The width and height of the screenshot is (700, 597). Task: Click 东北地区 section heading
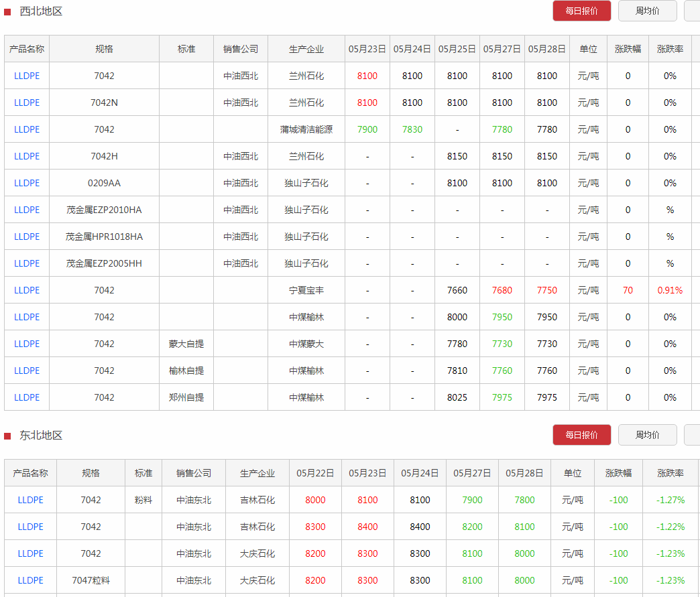(41, 435)
